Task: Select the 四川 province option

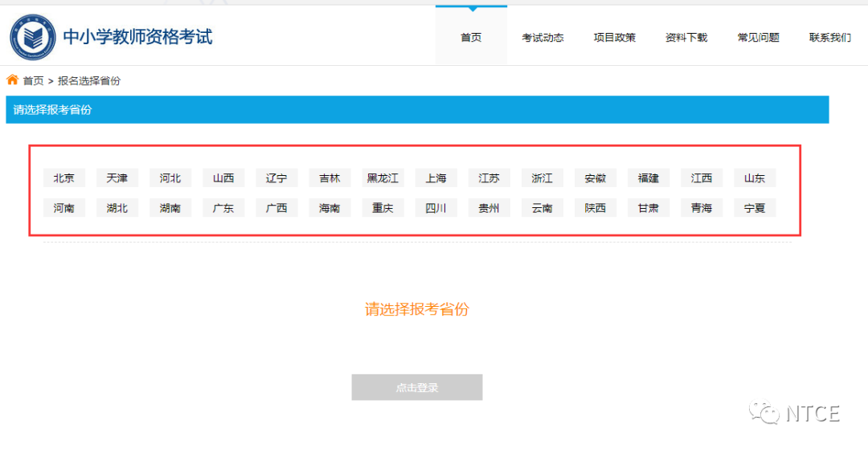Action: coord(436,208)
